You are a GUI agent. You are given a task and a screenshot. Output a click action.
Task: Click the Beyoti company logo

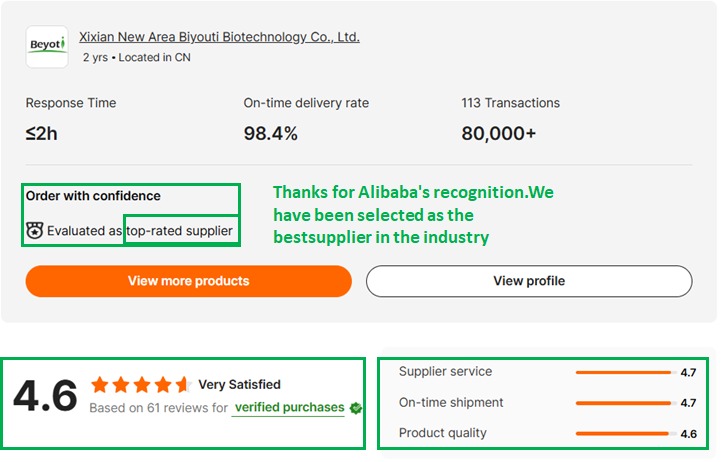pos(47,47)
